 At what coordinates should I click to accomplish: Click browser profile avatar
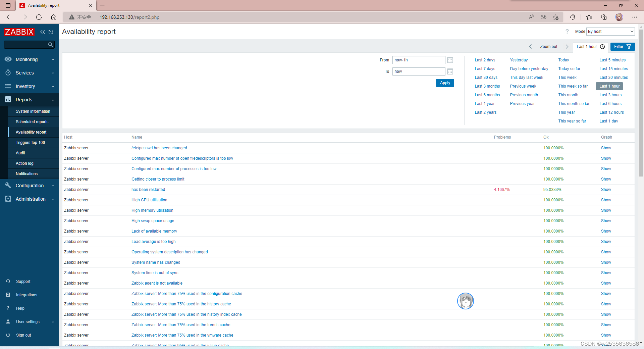(619, 17)
